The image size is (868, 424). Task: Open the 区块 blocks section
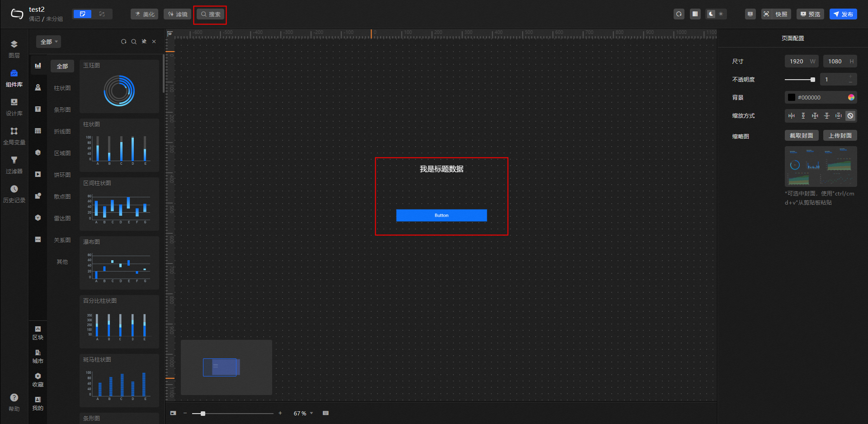[x=38, y=333]
